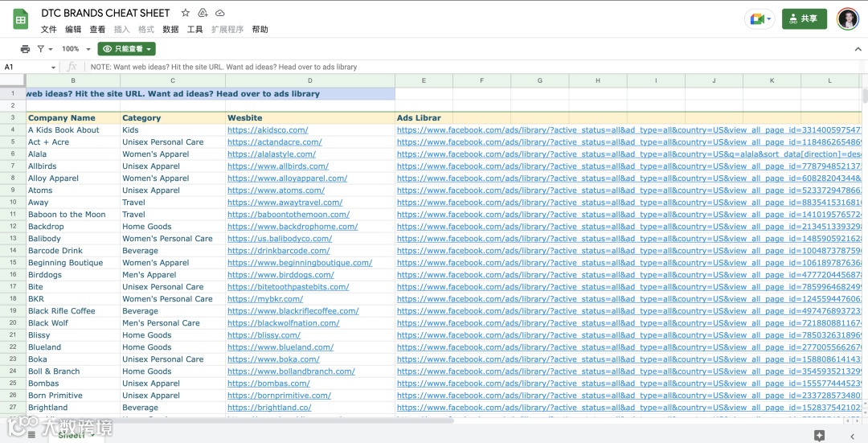Star the DTC BRANDS CHEAT SHEET document

pyautogui.click(x=186, y=13)
